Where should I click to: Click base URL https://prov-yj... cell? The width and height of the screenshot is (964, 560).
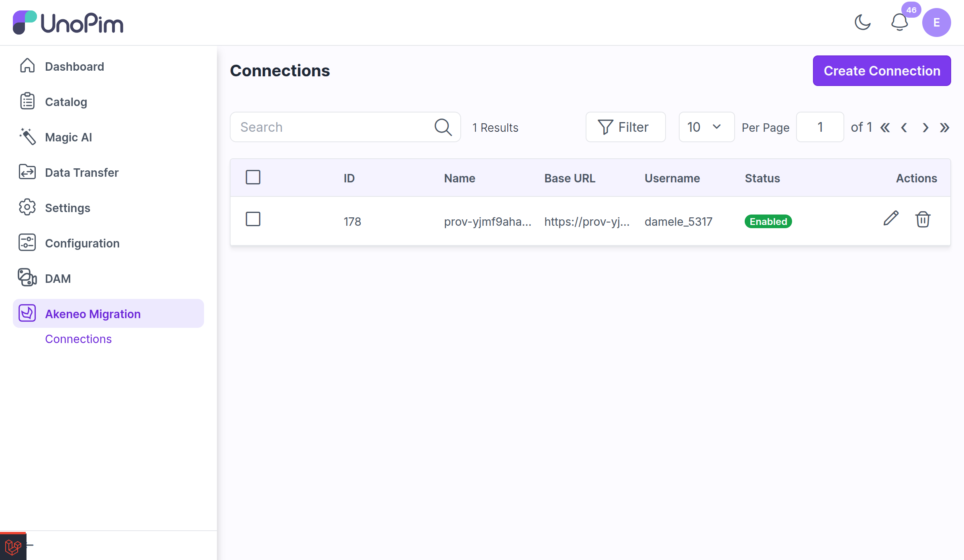pyautogui.click(x=587, y=221)
